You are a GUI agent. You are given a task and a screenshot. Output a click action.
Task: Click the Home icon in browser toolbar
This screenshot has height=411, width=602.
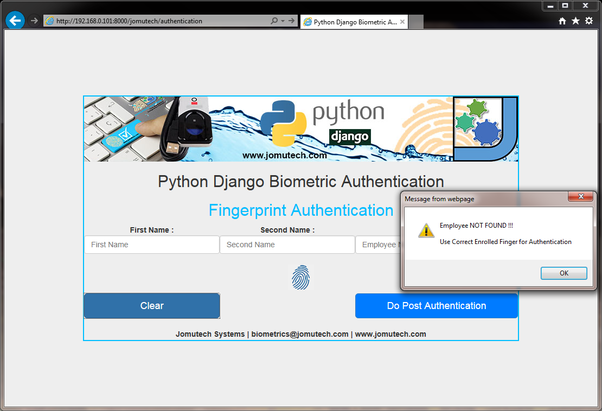pyautogui.click(x=562, y=21)
